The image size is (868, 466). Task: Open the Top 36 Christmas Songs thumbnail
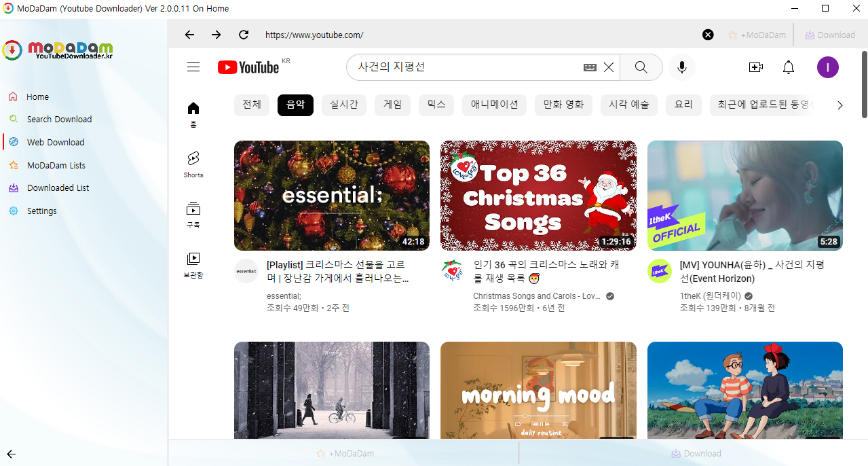[538, 196]
